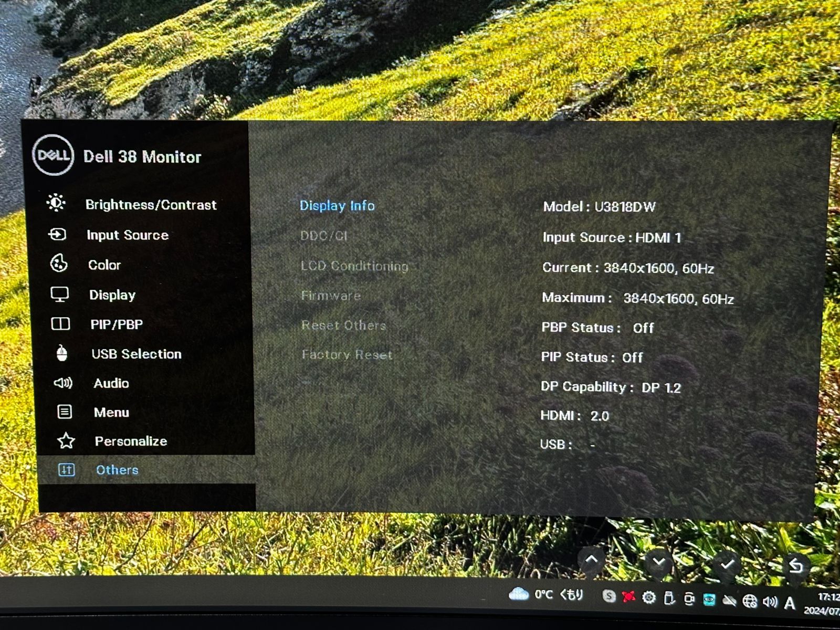Click the Others sliders icon

point(66,469)
